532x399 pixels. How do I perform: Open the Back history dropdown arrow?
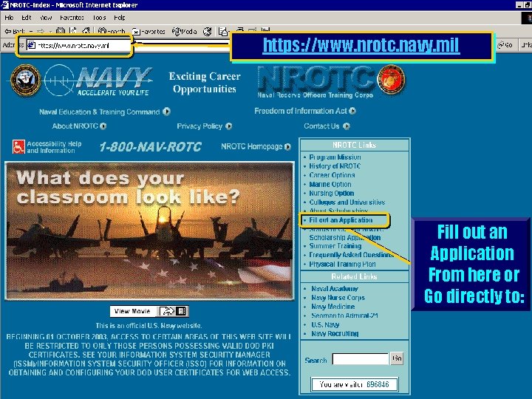(x=31, y=32)
